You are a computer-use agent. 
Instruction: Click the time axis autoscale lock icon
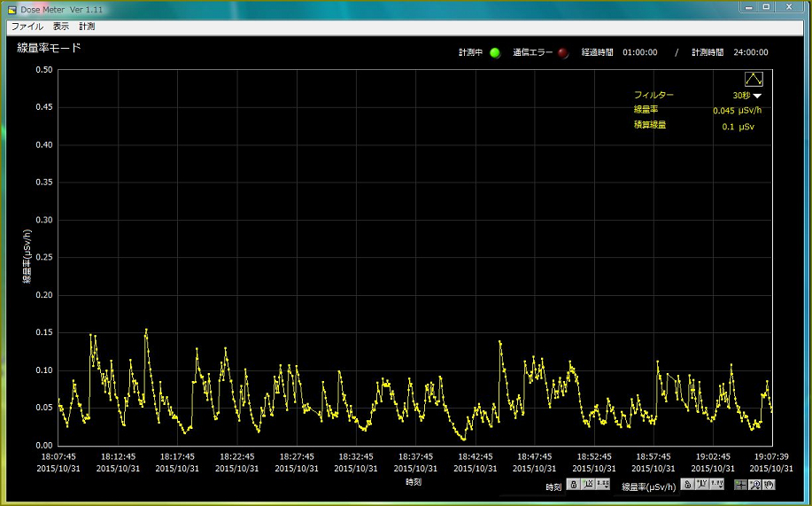point(573,485)
